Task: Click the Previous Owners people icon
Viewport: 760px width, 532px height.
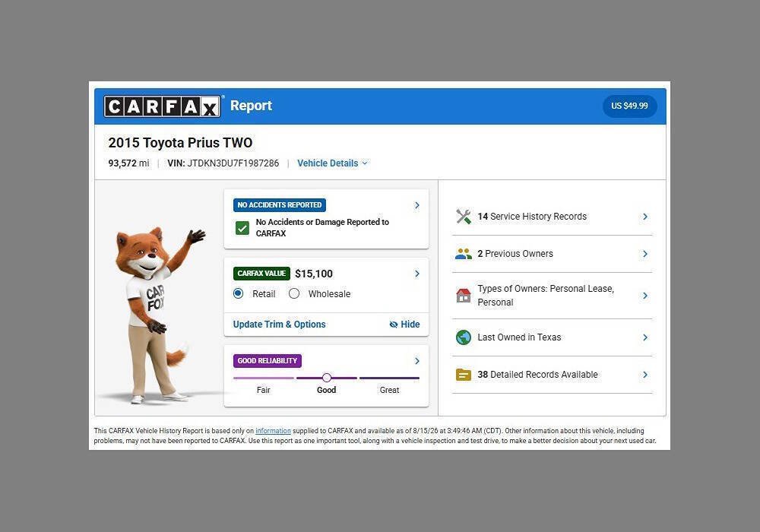Action: click(464, 254)
